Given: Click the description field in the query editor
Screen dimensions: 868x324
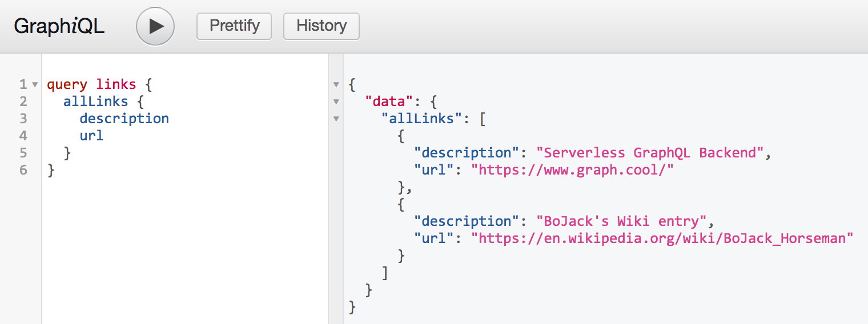Looking at the screenshot, I should click(x=124, y=119).
